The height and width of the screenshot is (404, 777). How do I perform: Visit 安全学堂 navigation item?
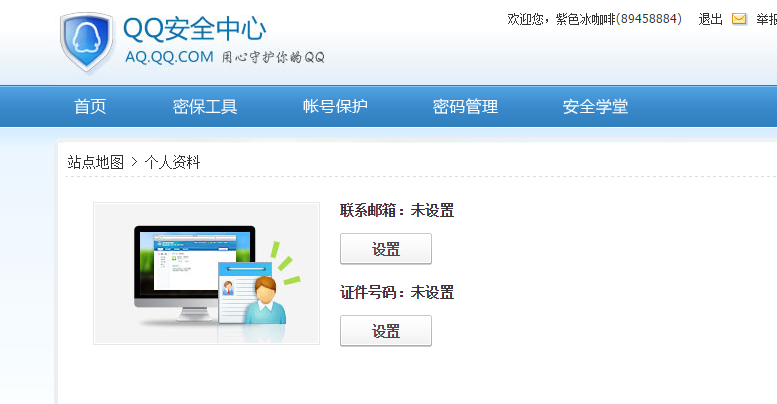[x=595, y=106]
